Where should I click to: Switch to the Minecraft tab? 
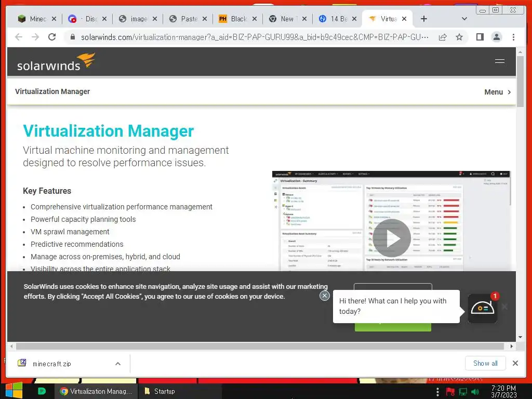click(33, 19)
